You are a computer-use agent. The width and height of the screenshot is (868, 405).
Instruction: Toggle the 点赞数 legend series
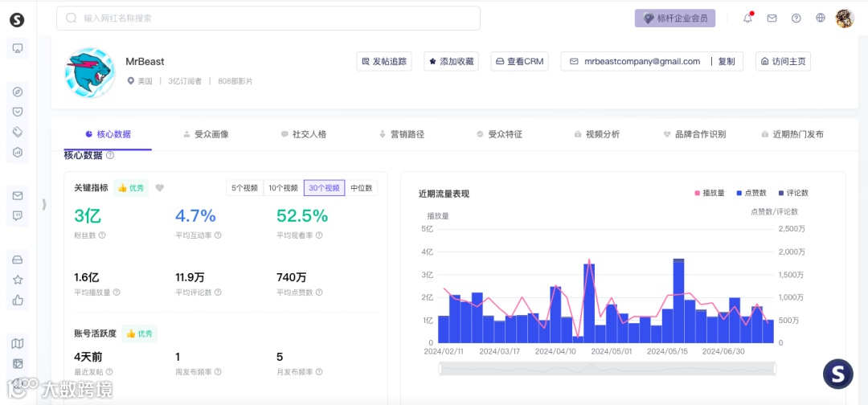[x=751, y=193]
